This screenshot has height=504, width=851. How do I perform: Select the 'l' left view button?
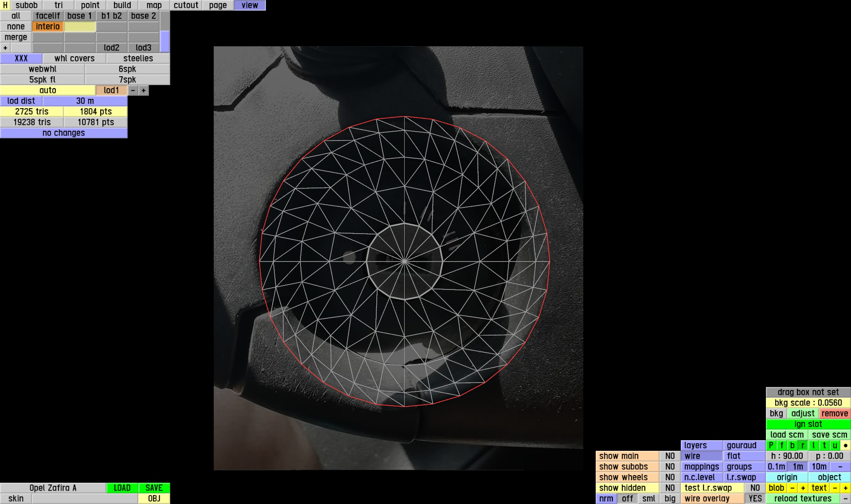point(814,445)
